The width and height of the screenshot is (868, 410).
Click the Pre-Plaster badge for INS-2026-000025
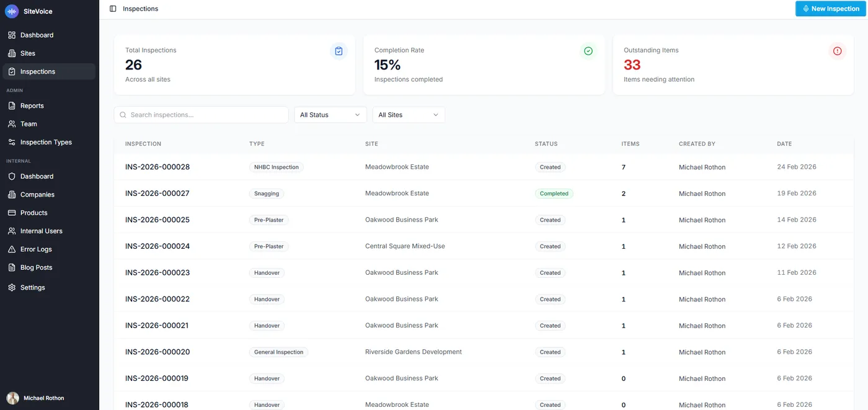click(x=269, y=220)
